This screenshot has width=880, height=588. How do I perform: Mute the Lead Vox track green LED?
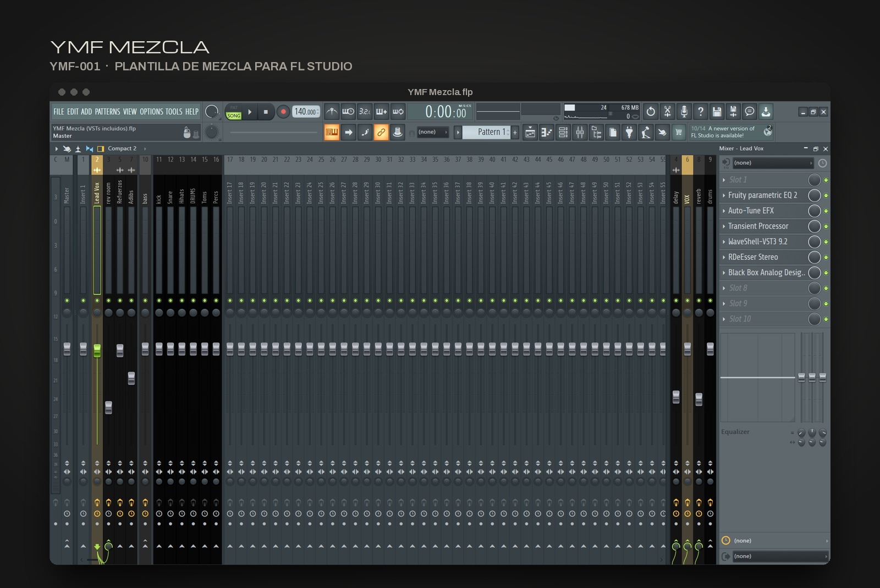point(97,301)
